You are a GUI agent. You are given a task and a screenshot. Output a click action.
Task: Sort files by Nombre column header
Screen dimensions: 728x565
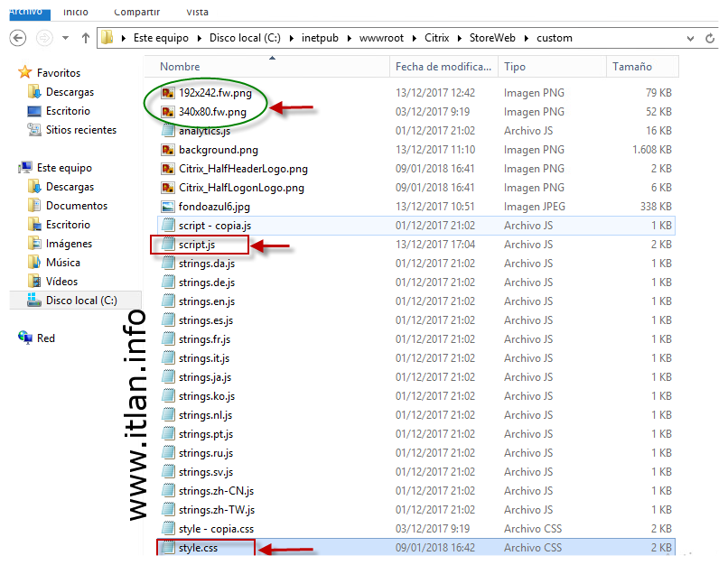tap(180, 67)
